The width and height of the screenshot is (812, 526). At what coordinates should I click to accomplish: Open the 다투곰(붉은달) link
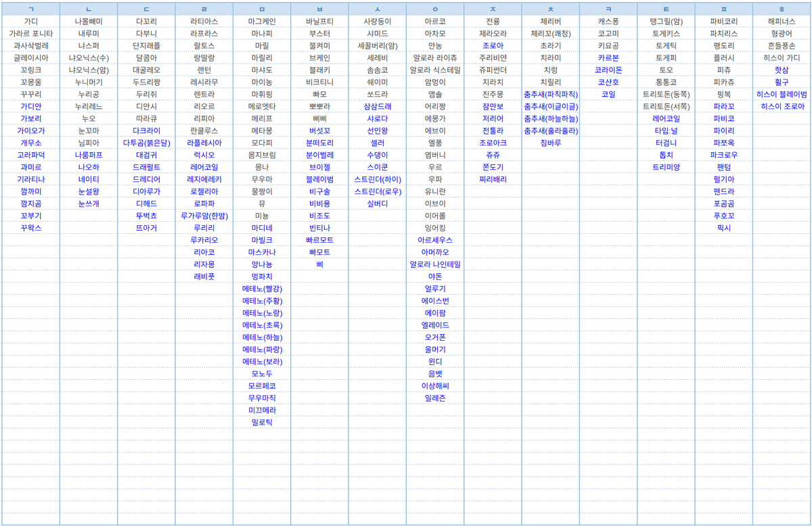[146, 143]
